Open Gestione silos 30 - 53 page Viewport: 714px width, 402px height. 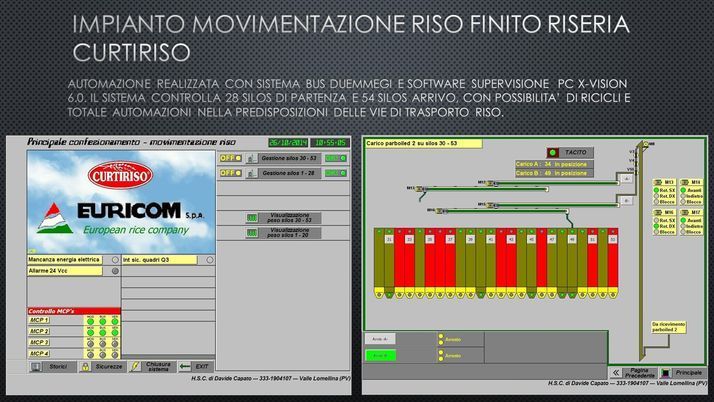[289, 158]
